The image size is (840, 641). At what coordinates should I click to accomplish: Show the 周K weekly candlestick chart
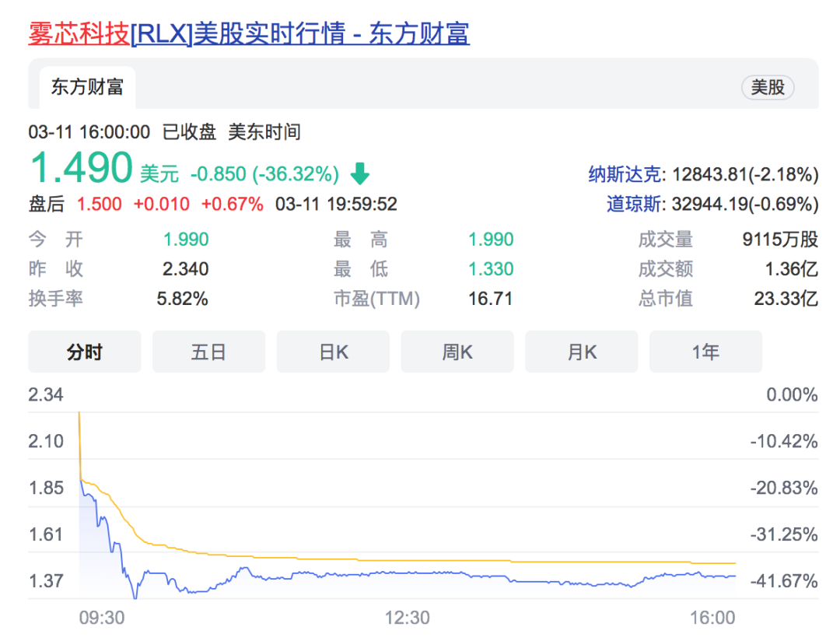[457, 352]
